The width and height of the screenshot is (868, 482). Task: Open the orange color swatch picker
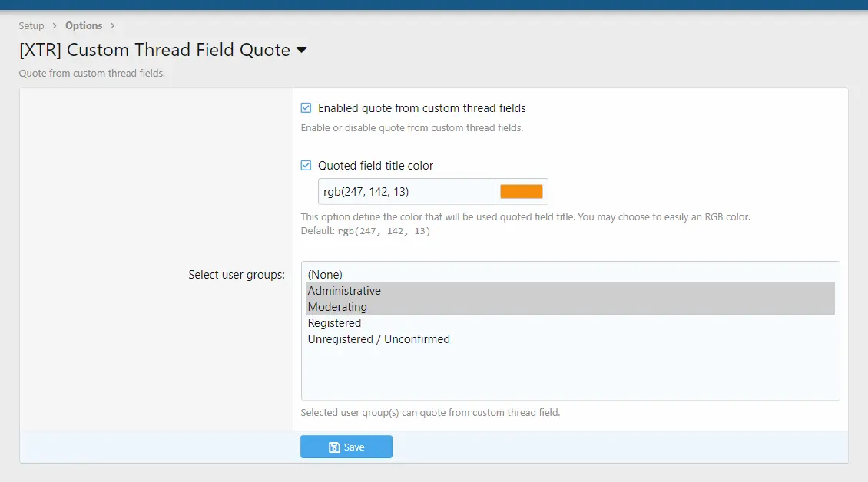pos(521,191)
